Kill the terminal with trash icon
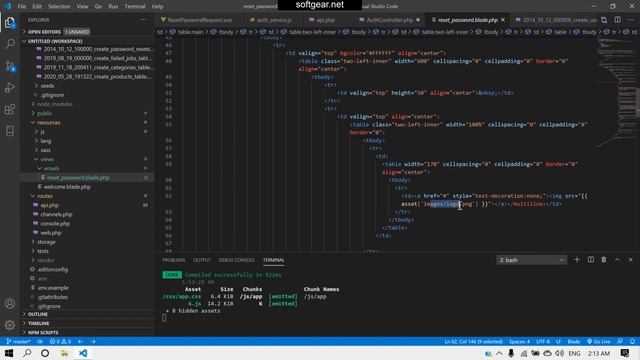The height and width of the screenshot is (360, 640). coord(604,260)
